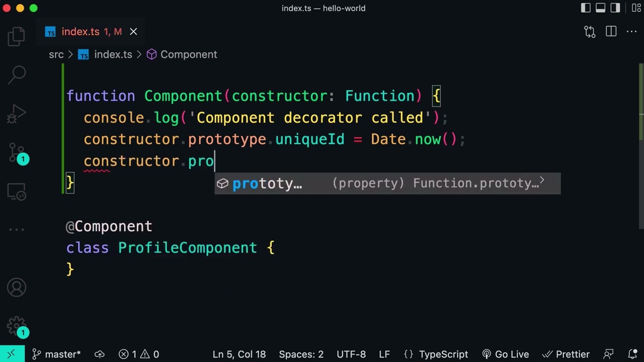Change encoding via UTF-8
Viewport: 644px width, 362px height.
pyautogui.click(x=351, y=354)
